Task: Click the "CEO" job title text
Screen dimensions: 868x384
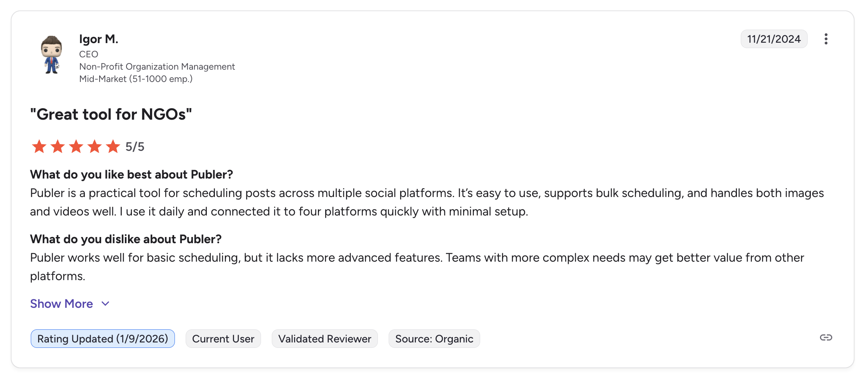Action: pyautogui.click(x=88, y=54)
